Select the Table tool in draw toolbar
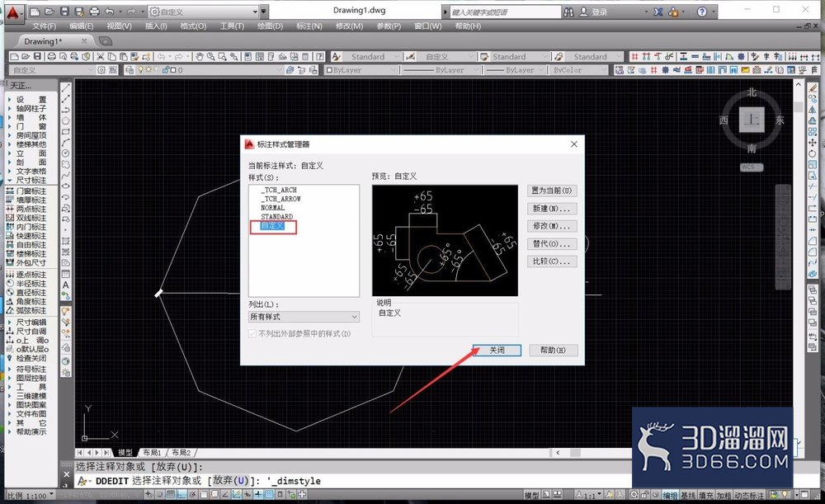 pyautogui.click(x=66, y=274)
